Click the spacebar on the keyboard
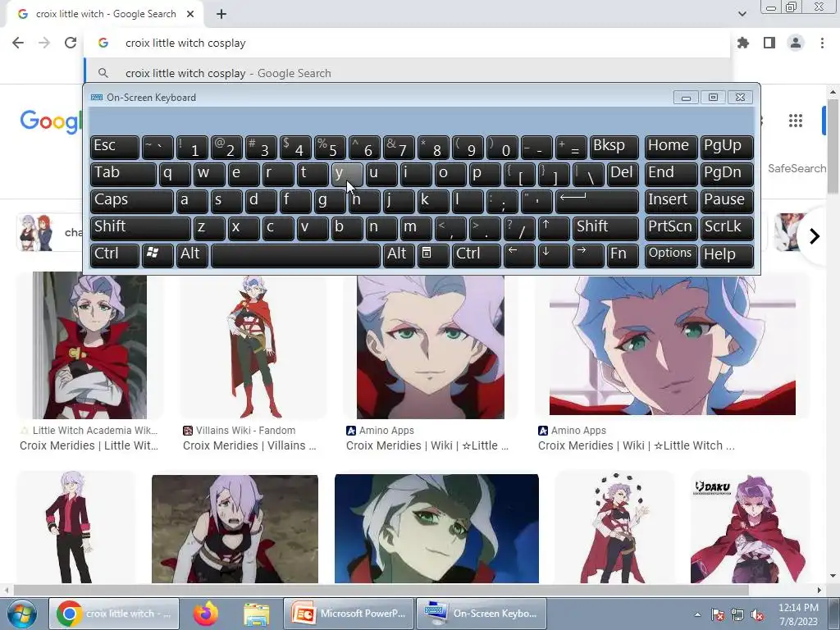This screenshot has width=840, height=630. point(295,255)
